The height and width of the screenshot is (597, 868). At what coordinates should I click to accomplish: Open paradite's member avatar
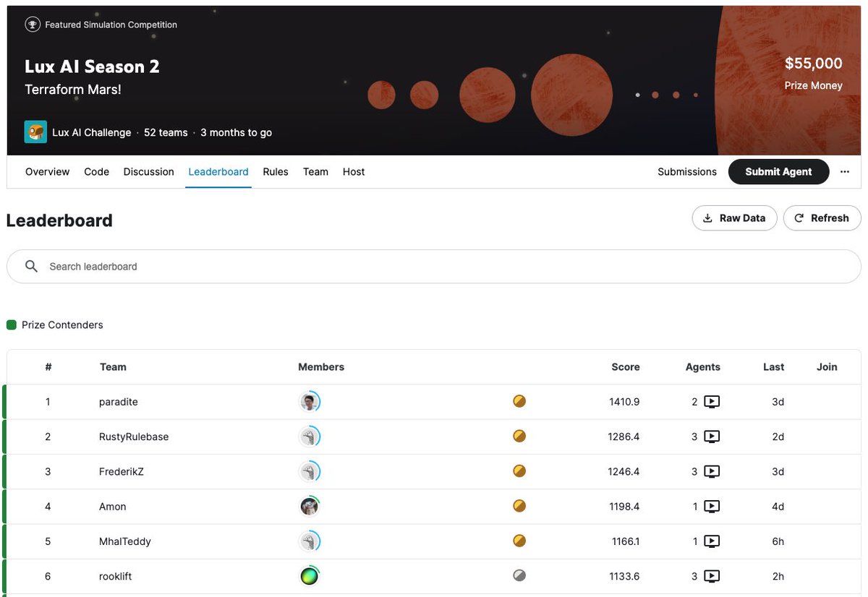pyautogui.click(x=310, y=402)
